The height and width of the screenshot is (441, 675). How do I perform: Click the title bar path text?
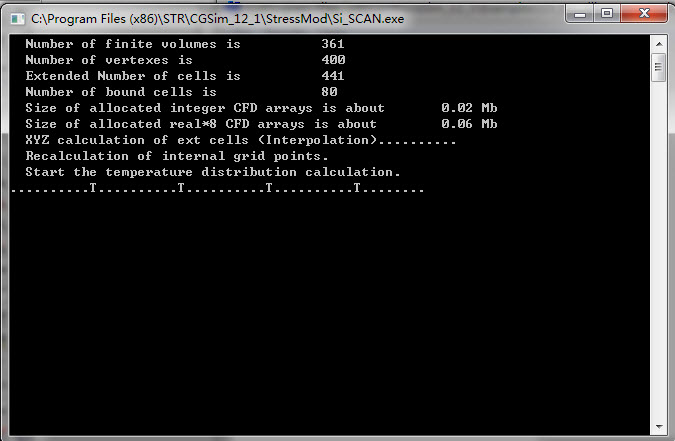pos(217,19)
